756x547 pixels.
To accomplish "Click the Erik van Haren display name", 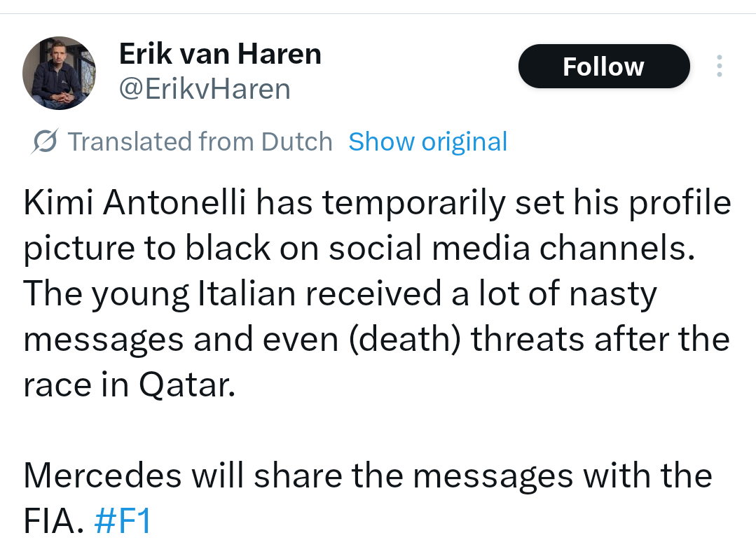I will [220, 54].
